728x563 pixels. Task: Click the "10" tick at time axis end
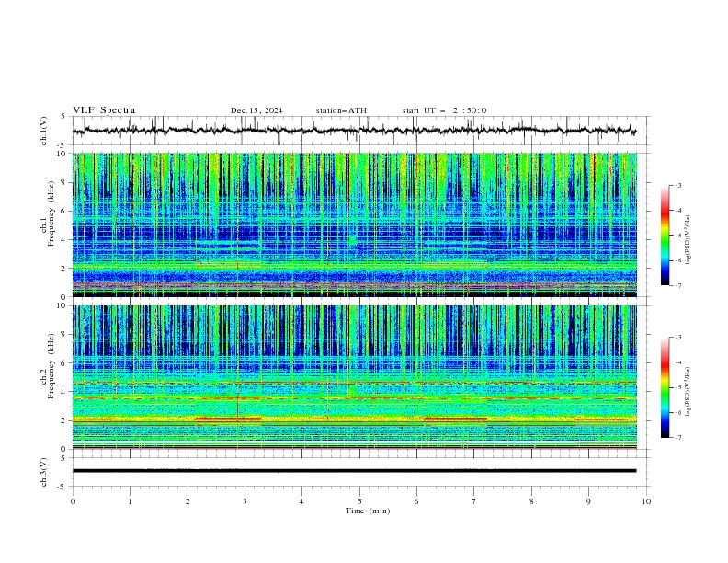(x=646, y=501)
